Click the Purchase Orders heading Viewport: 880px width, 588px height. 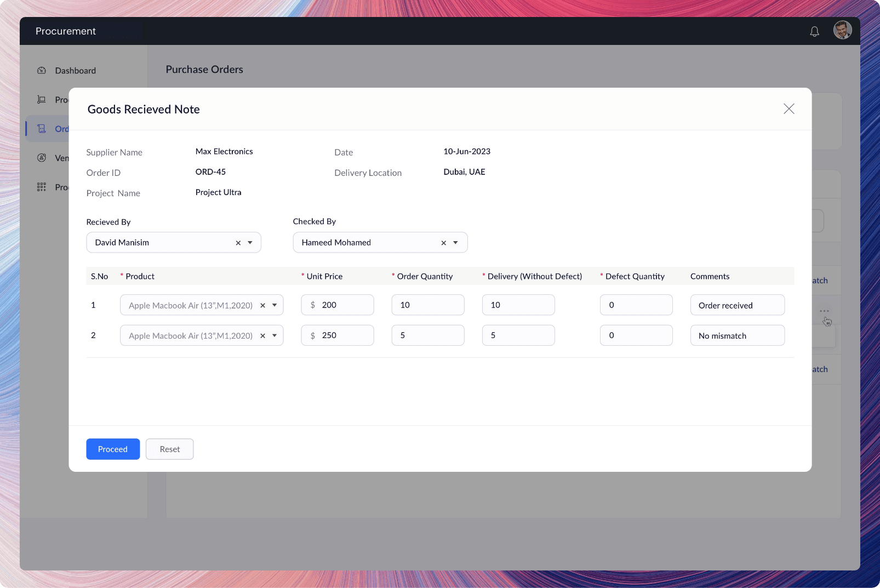point(204,70)
